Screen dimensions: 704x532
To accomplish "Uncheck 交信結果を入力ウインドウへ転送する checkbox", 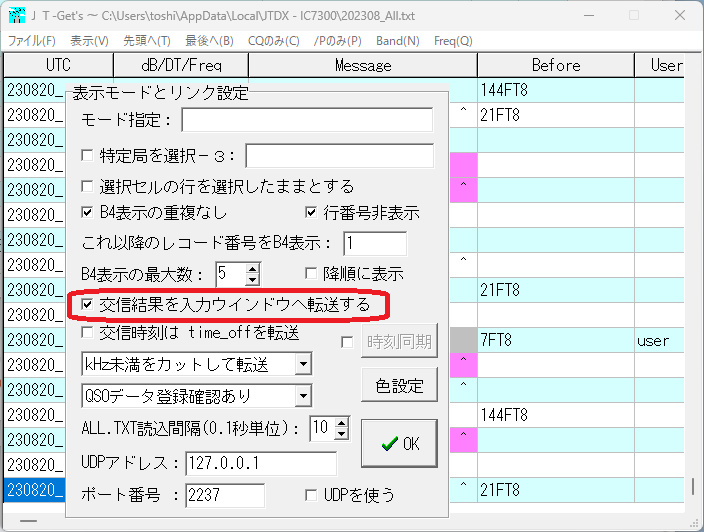I will (87, 305).
